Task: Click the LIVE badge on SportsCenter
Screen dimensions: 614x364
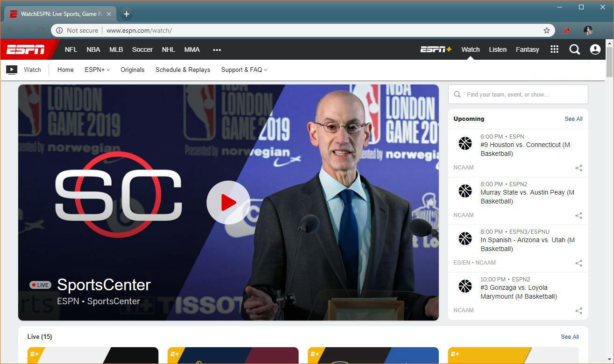Action: click(40, 285)
